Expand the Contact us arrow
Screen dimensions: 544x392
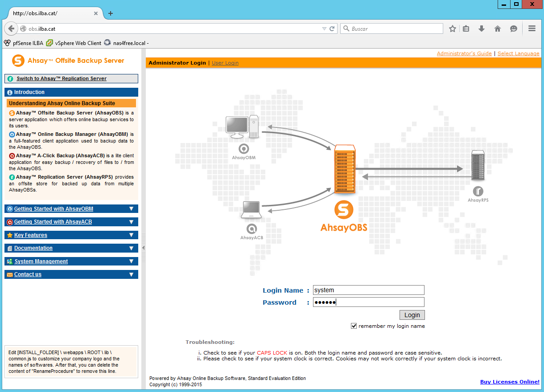pos(131,274)
